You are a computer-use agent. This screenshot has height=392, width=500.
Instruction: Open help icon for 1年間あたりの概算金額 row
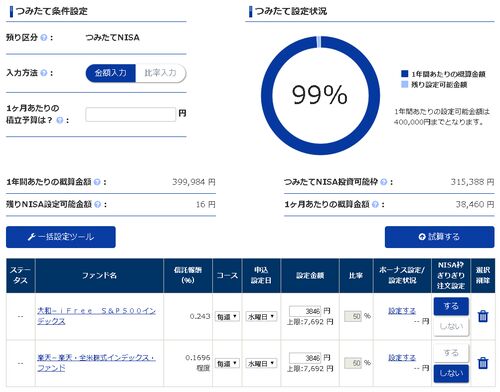point(97,182)
